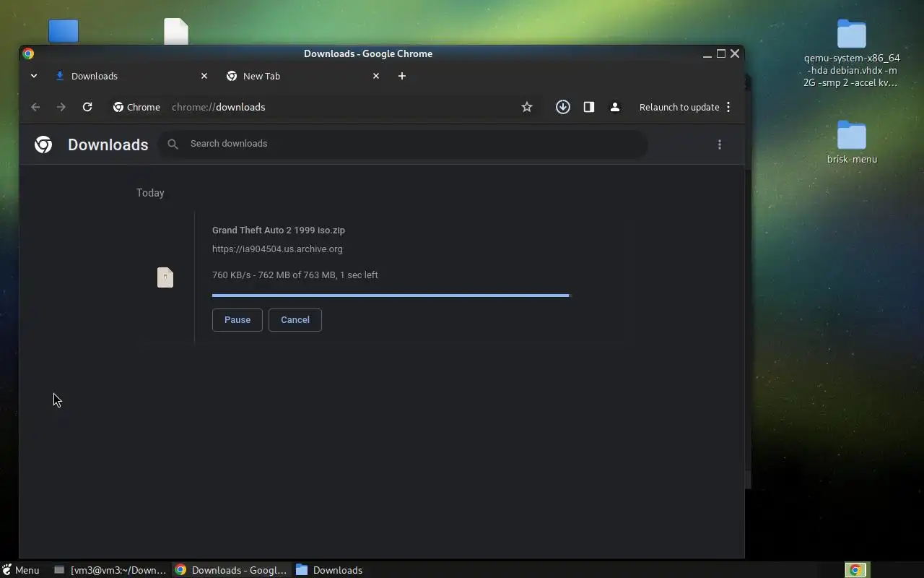Pause the Grand Theft Auto download
This screenshot has width=924, height=578.
(237, 320)
